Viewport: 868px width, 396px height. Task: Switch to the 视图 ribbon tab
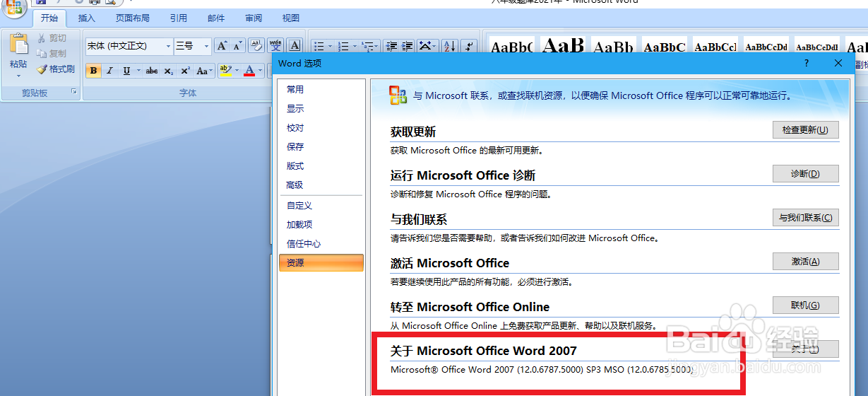[x=290, y=18]
